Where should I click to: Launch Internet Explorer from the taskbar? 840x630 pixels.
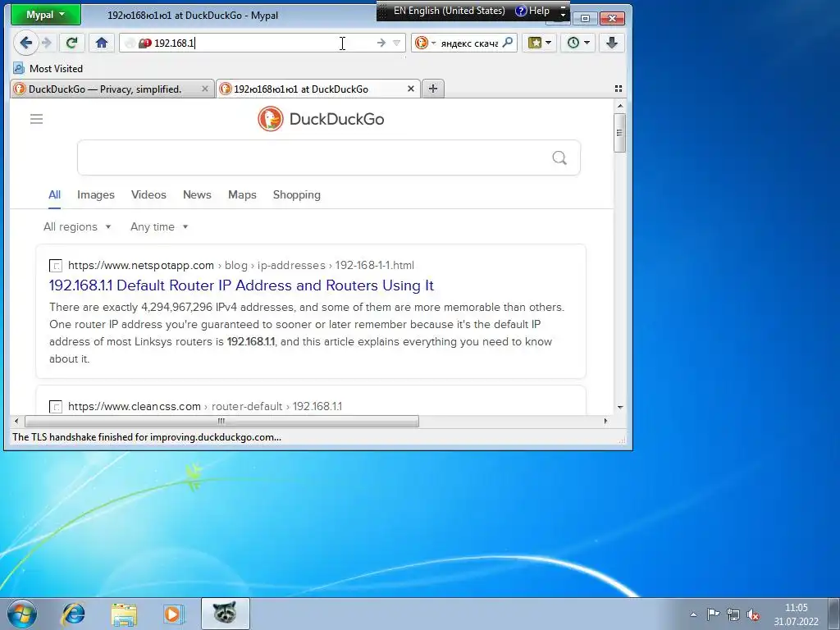coord(73,614)
